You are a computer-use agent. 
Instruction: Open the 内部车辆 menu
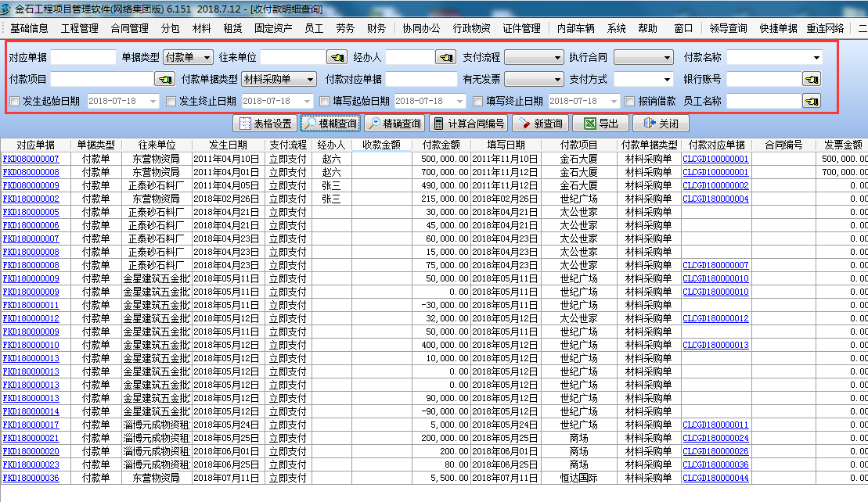[576, 28]
